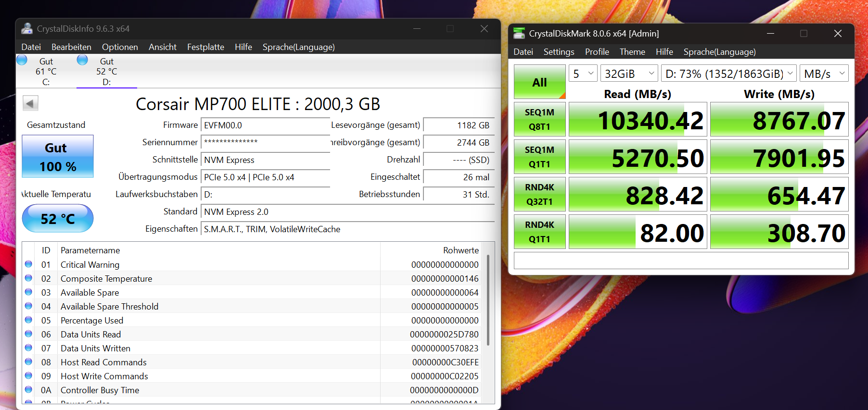The height and width of the screenshot is (410, 868).
Task: Open target drive dropdown D: 73%
Action: tap(729, 74)
